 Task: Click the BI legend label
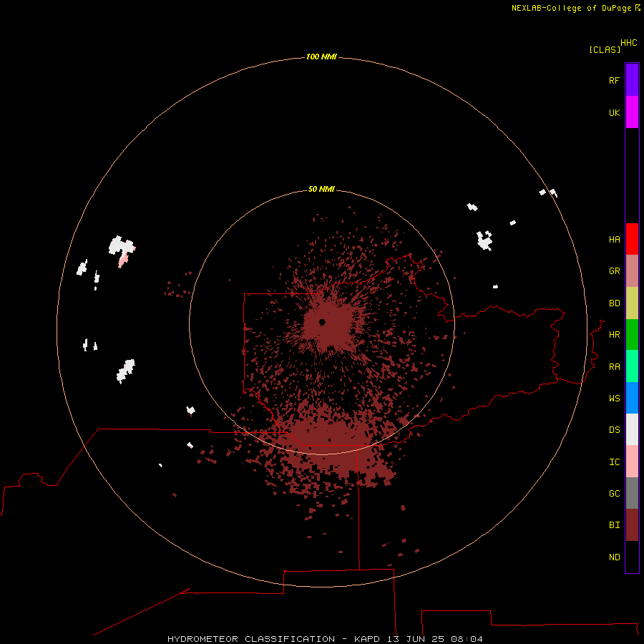click(x=614, y=525)
